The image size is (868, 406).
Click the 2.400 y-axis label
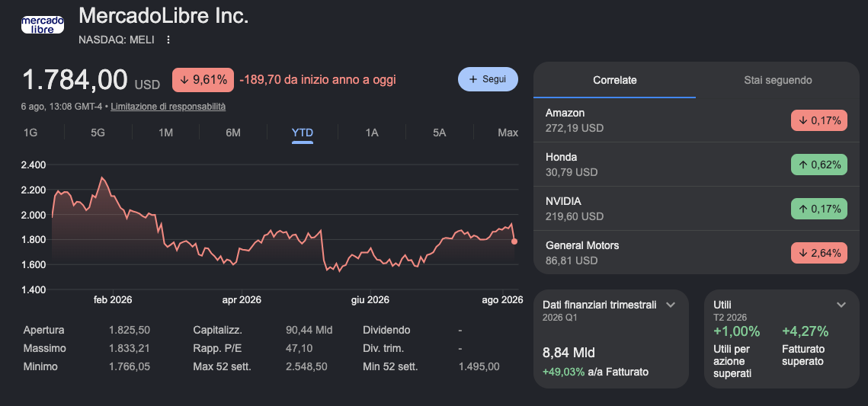[34, 165]
